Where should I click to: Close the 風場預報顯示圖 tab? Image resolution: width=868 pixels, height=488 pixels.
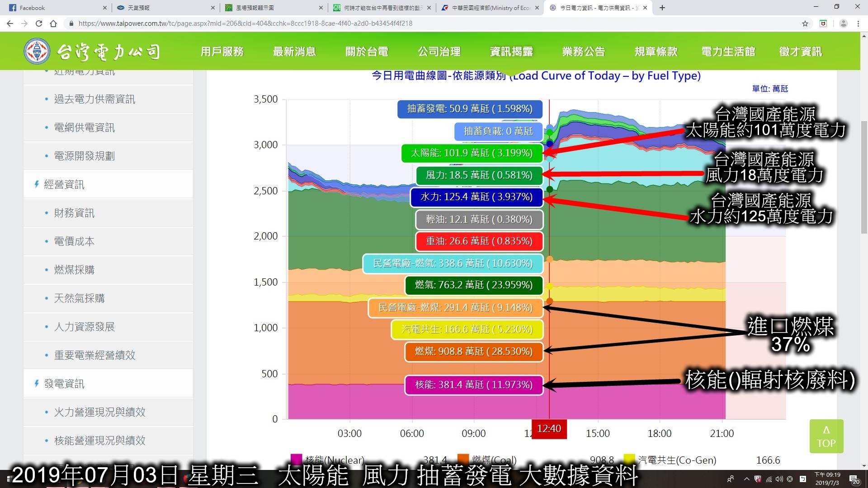(x=321, y=8)
